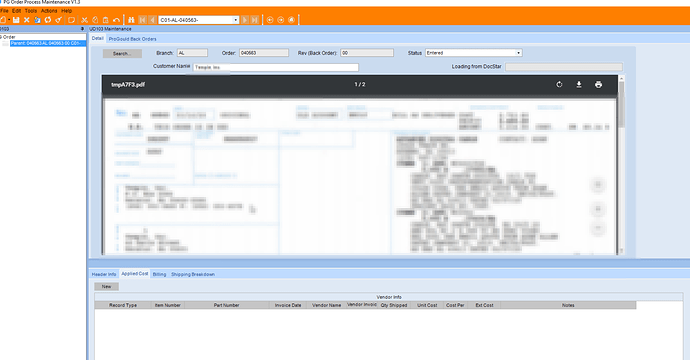Expand the New record dropdown arrow in toolbar
This screenshot has height=360, width=690.
tap(9, 20)
